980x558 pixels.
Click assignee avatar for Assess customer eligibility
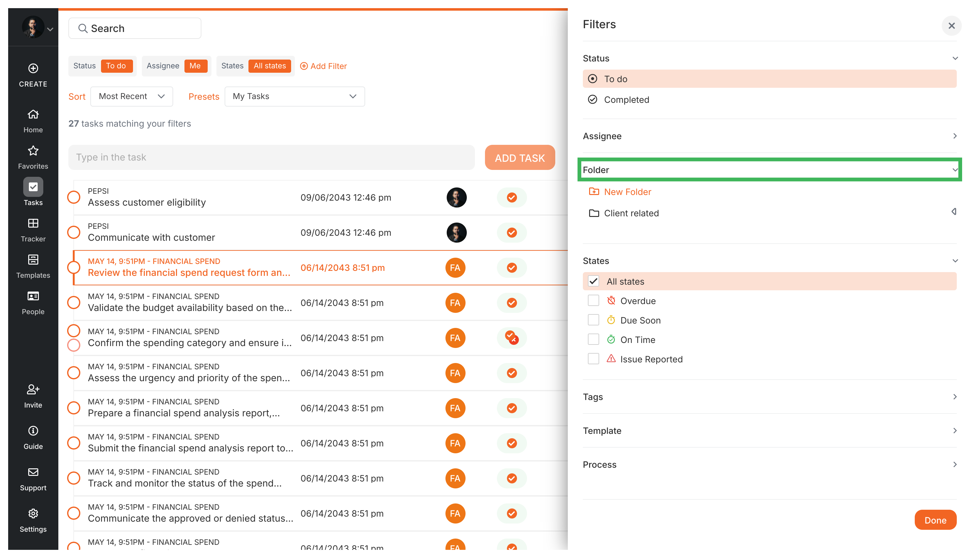[456, 197]
